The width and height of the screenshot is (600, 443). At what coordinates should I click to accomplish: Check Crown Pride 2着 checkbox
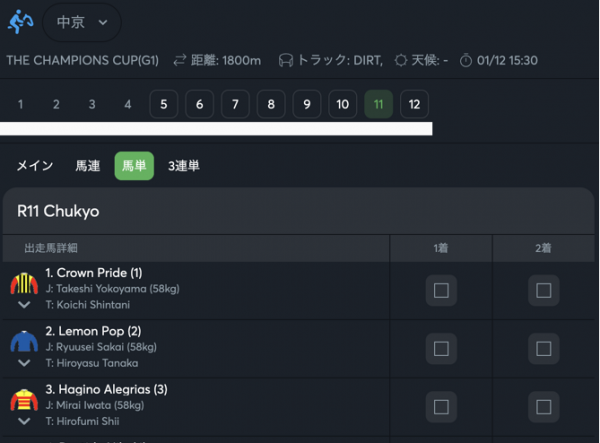coord(544,290)
